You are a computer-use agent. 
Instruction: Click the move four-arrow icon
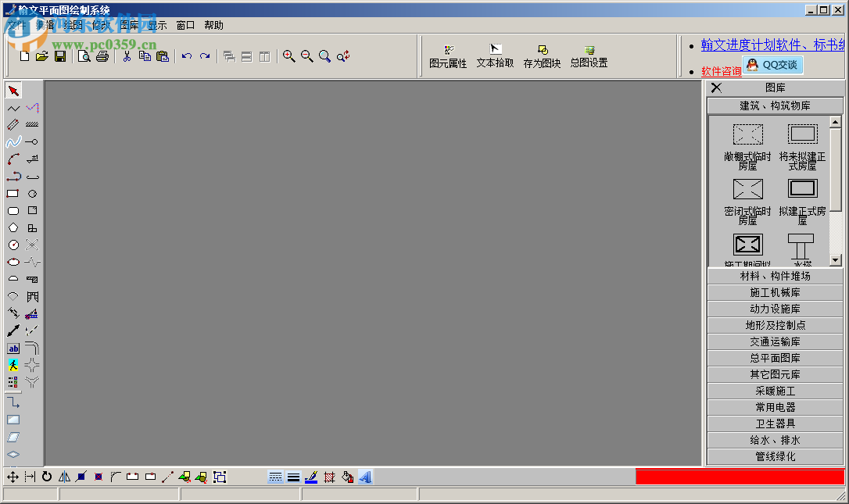click(13, 477)
